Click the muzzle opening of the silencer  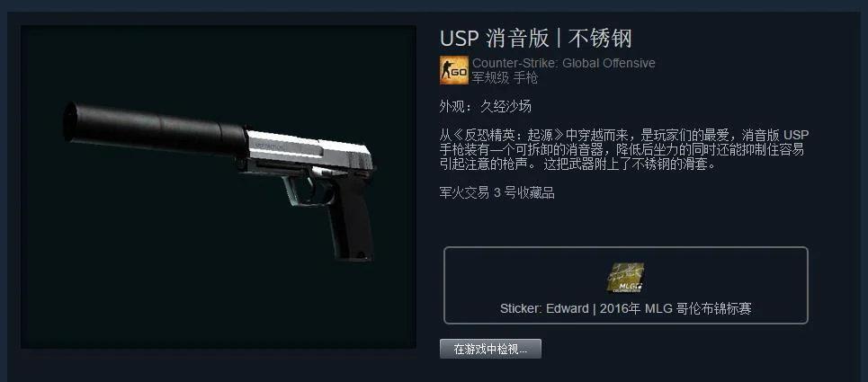click(70, 121)
